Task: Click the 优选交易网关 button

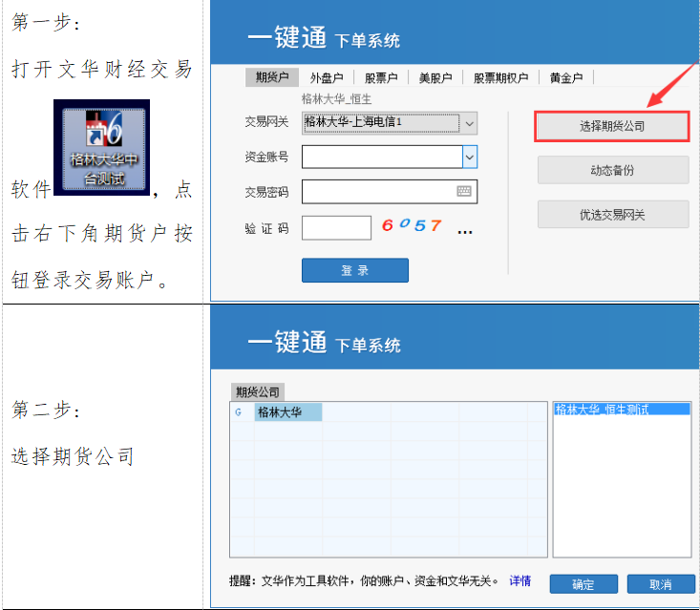Action: 613,215
